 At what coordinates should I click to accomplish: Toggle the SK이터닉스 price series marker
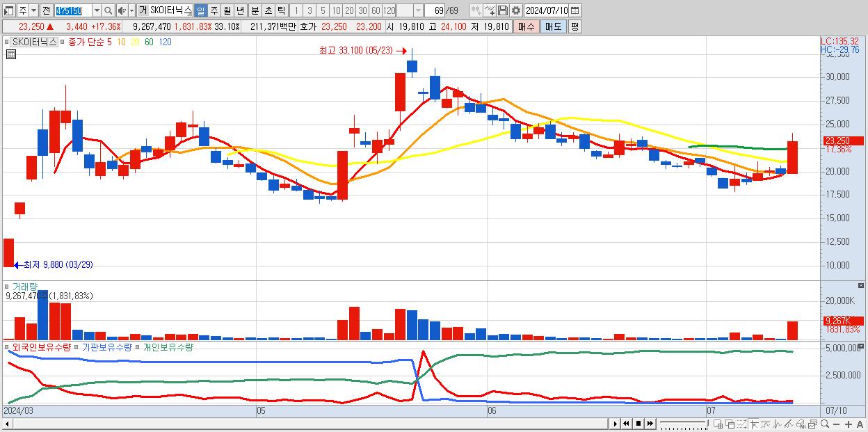point(7,42)
